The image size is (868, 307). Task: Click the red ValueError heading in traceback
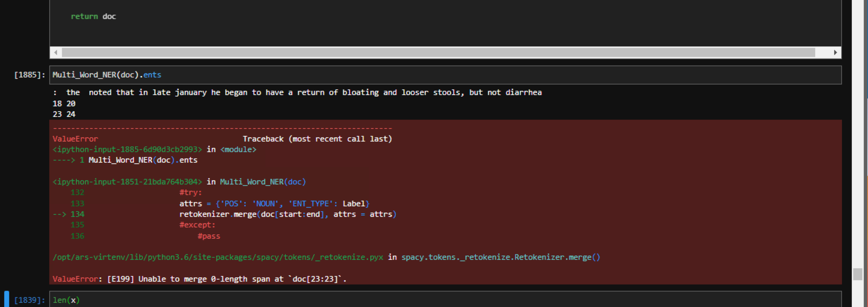[x=75, y=139]
